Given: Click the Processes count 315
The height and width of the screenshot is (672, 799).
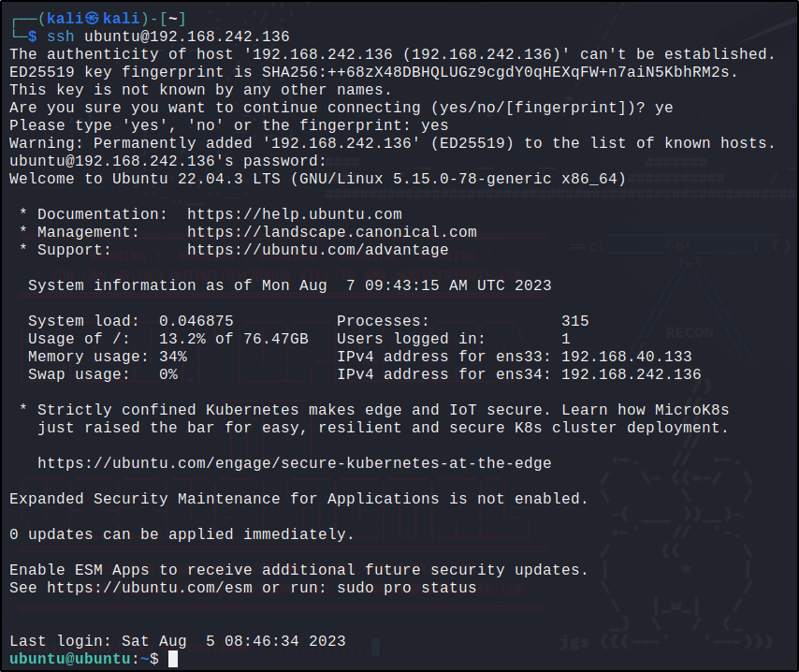Looking at the screenshot, I should tap(574, 321).
